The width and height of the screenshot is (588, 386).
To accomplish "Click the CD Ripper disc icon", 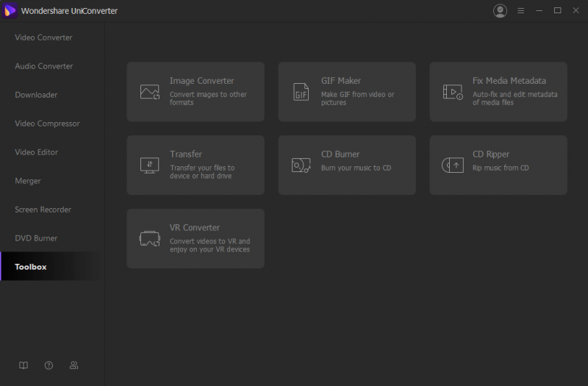I will [453, 165].
